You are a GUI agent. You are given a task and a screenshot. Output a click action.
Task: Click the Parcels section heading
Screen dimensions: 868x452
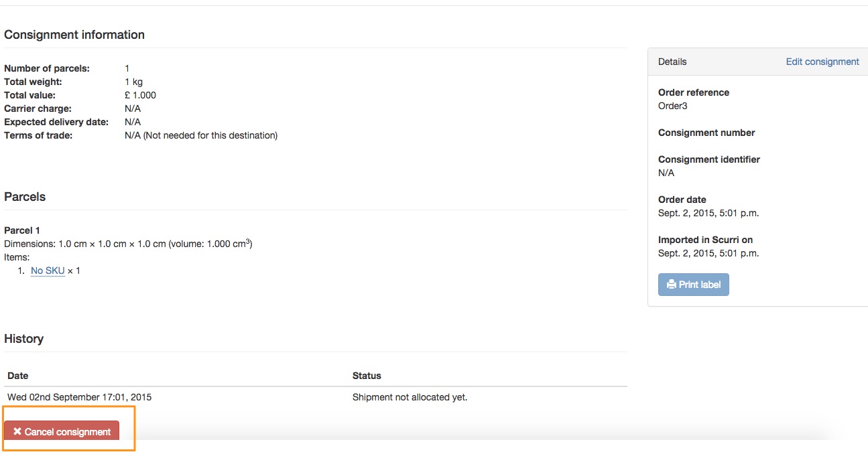[25, 197]
